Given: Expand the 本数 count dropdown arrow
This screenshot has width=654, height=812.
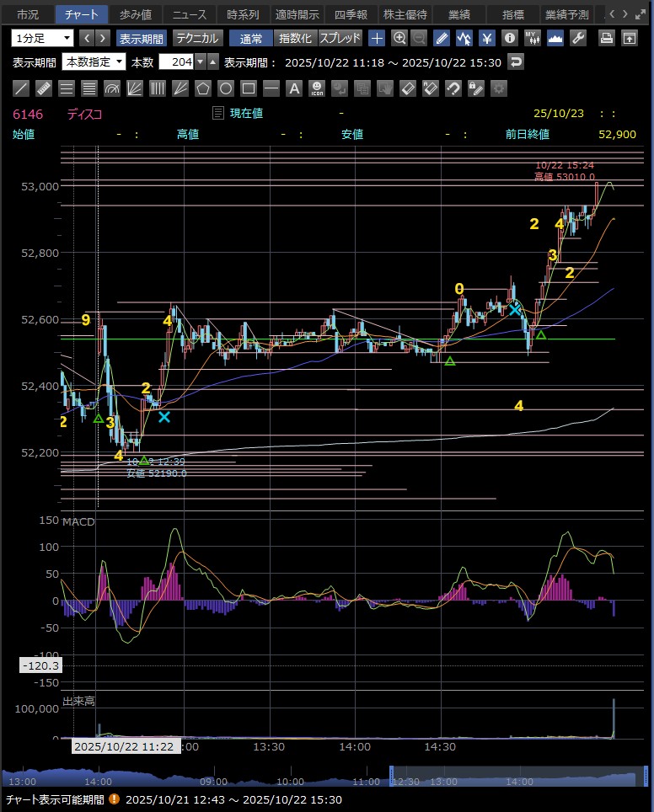Looking at the screenshot, I should pos(200,61).
